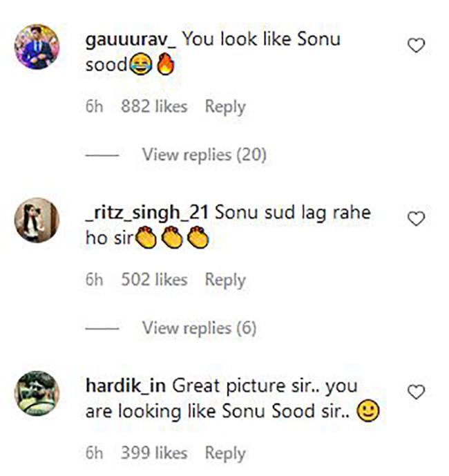This screenshot has width=449, height=476.
Task: Show the 882 likes list
Action: [154, 107]
